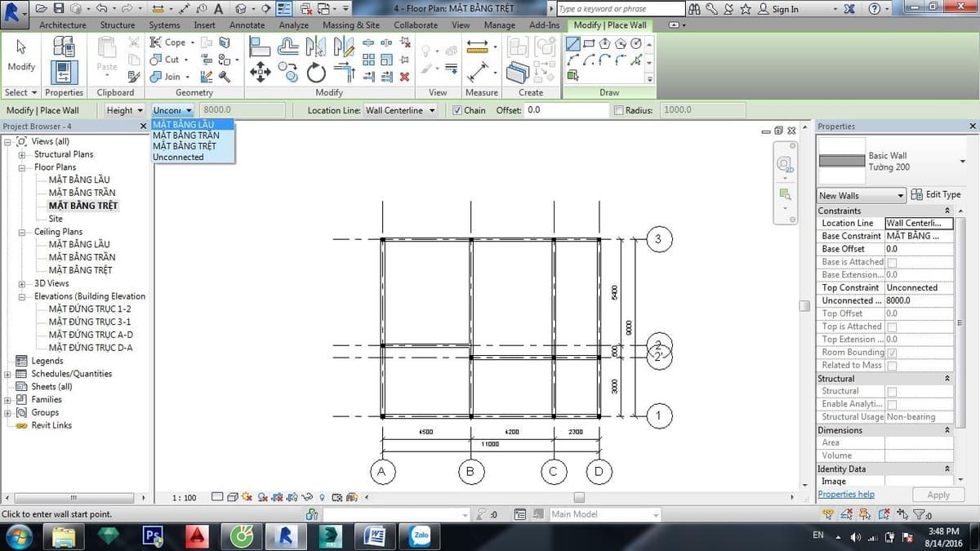Toggle Enable Analytical Model checkbox
The width and height of the screenshot is (980, 551).
[x=892, y=404]
